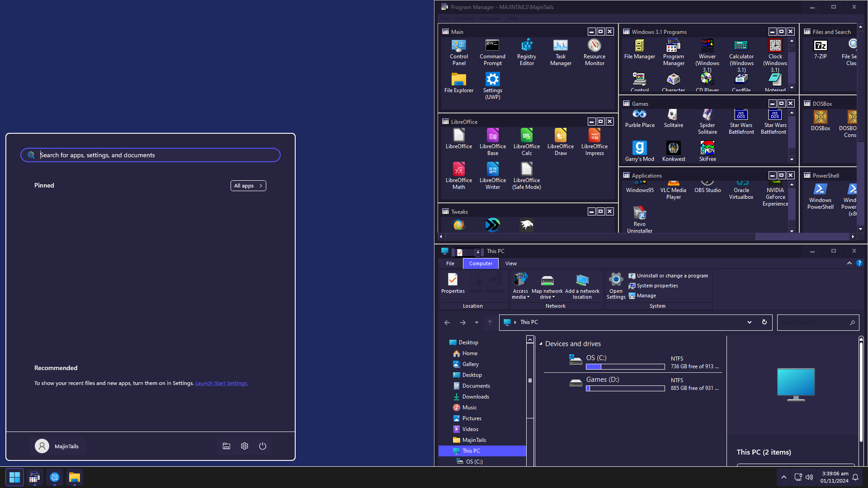Open Spider Solitaire icon
The image size is (868, 488).
[x=707, y=122]
